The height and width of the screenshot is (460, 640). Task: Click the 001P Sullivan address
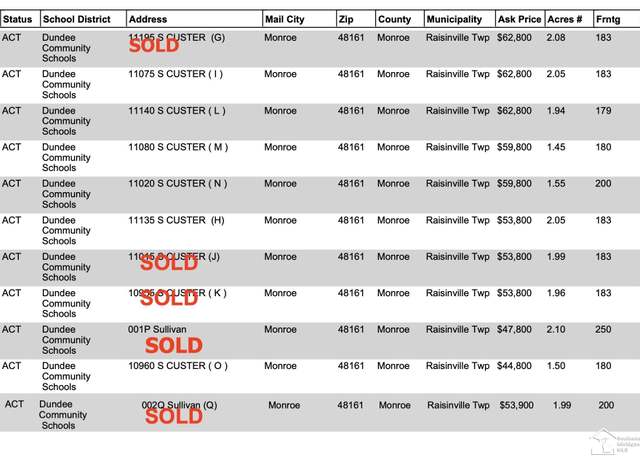coord(157,329)
